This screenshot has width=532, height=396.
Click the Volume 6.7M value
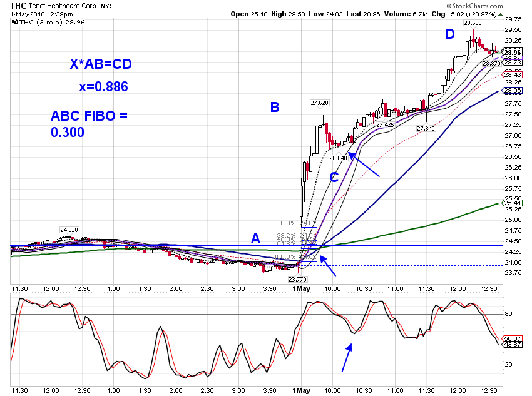pos(406,14)
